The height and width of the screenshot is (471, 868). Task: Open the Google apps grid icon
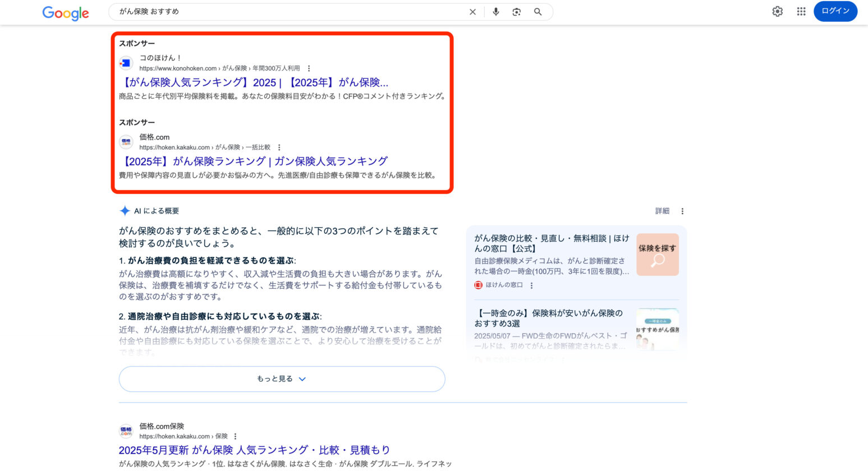point(801,11)
